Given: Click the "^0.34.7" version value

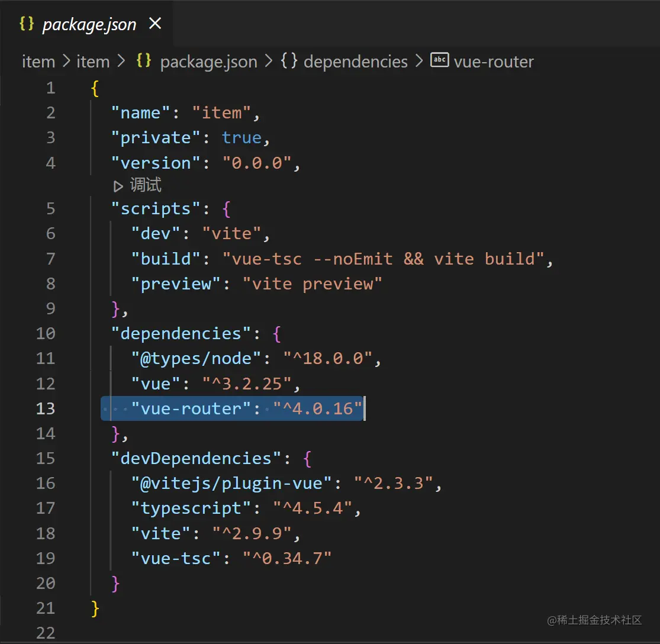Looking at the screenshot, I should coord(287,559).
